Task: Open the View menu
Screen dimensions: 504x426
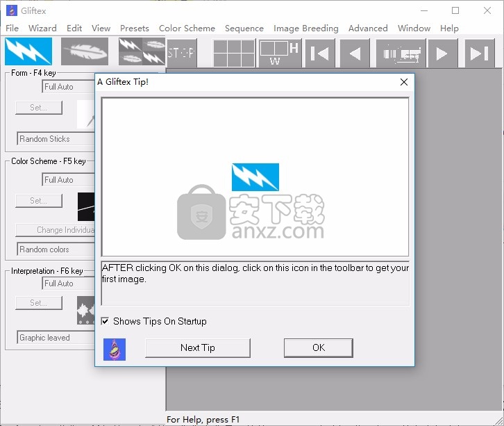Action: (101, 28)
